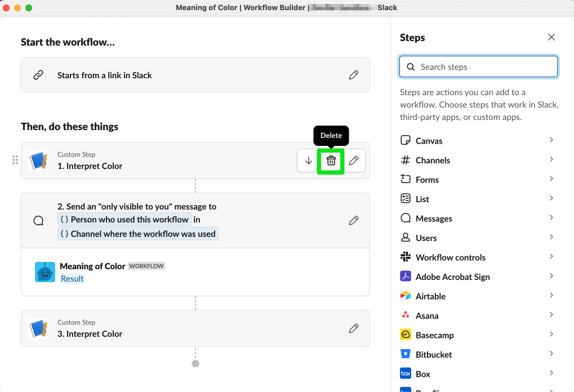Close the Steps panel
The width and height of the screenshot is (574, 392).
[551, 37]
